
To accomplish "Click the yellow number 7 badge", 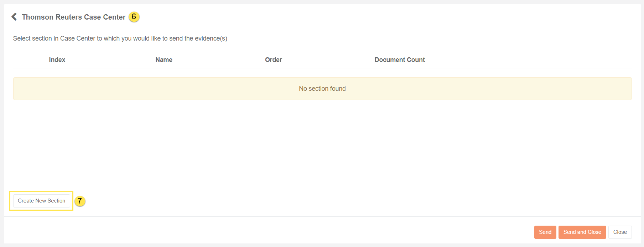I will pos(80,201).
